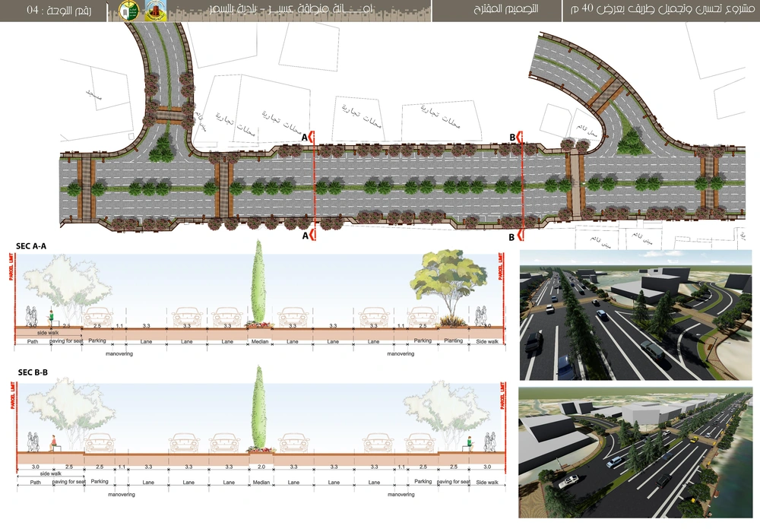Screen dimensions: 760x532
Task: Pick the tall cypress tree in SEC A-A median
Action: tap(260, 283)
